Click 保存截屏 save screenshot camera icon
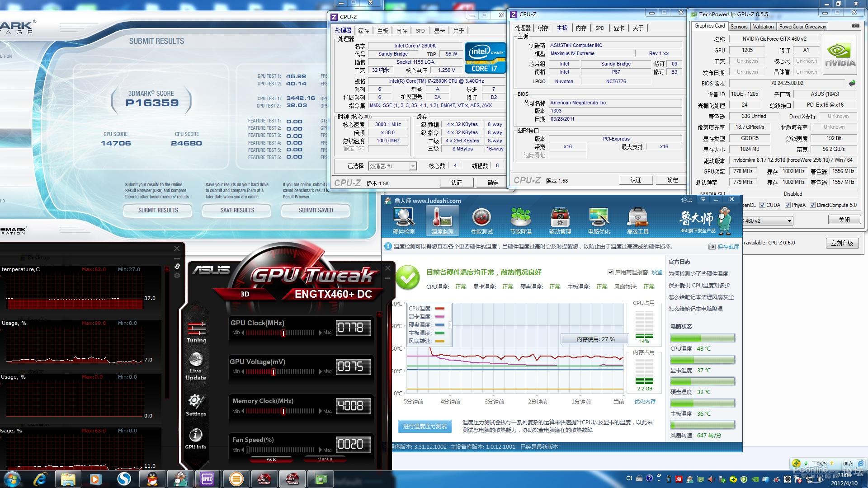 (x=712, y=247)
